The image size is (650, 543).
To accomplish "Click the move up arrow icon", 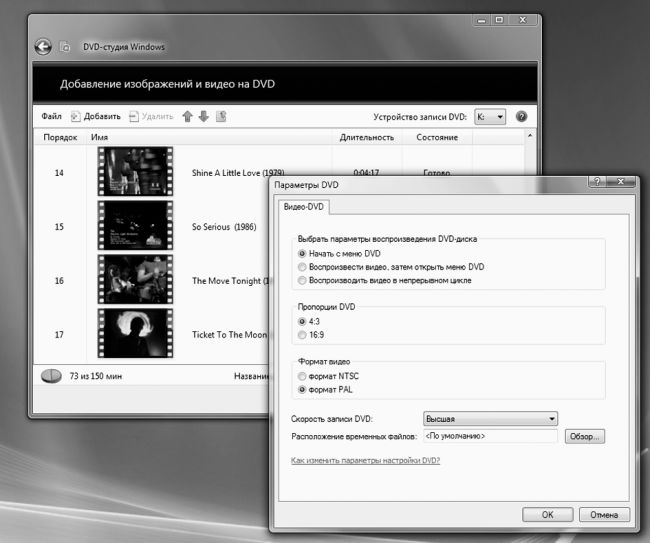I will click(x=186, y=116).
